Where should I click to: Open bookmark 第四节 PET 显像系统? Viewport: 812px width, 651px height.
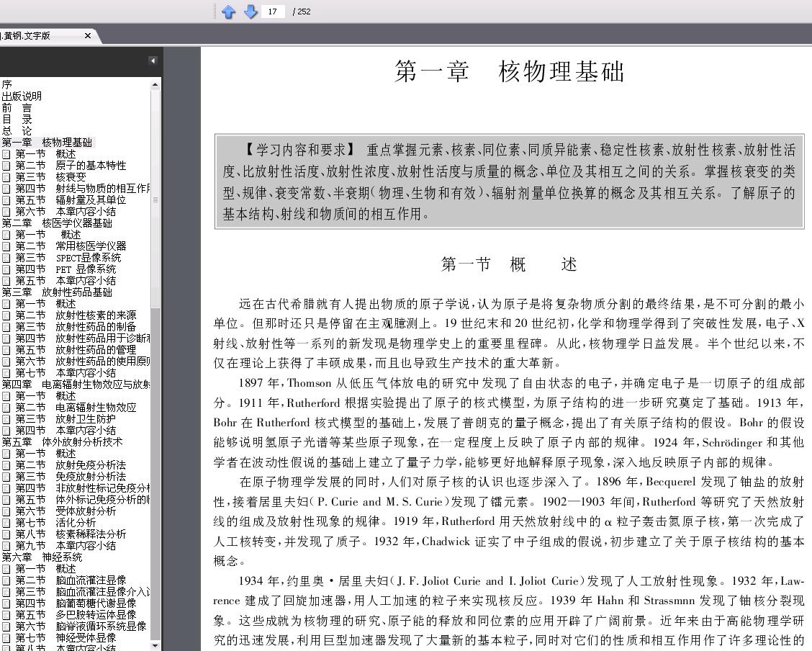click(x=66, y=269)
